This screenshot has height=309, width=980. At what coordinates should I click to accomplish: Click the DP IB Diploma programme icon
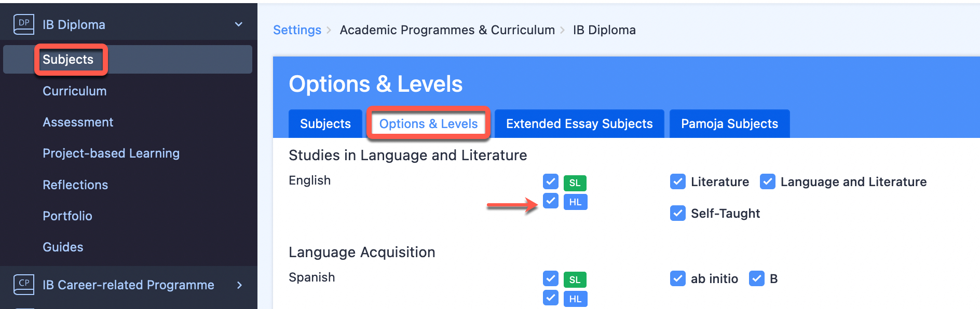(24, 24)
